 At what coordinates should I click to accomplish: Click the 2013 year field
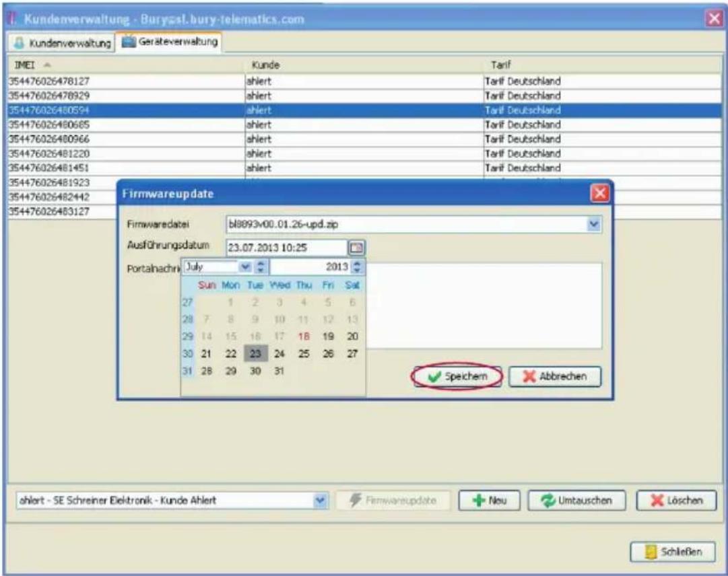click(310, 266)
